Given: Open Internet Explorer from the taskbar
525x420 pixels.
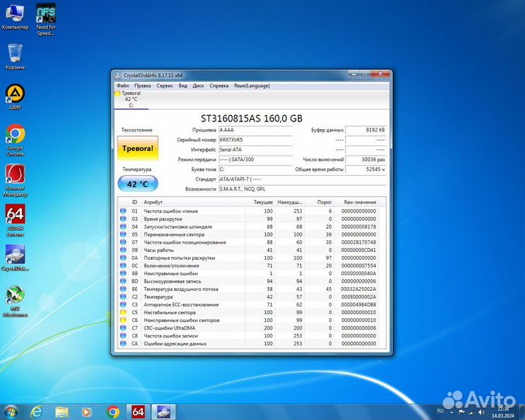Looking at the screenshot, I should pyautogui.click(x=37, y=411).
